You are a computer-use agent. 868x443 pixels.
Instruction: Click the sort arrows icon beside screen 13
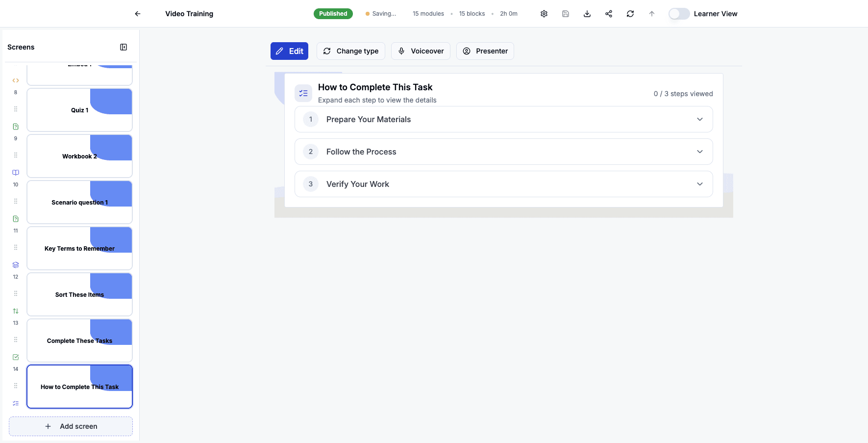[x=15, y=311]
